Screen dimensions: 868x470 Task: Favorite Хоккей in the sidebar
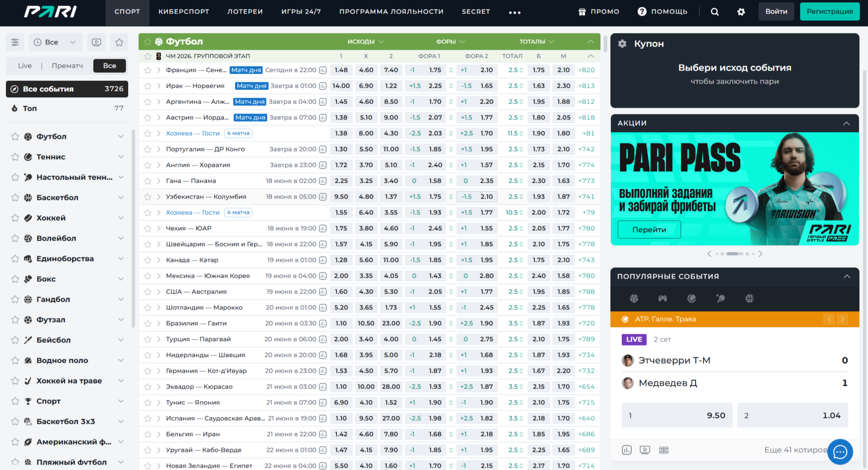pos(15,218)
